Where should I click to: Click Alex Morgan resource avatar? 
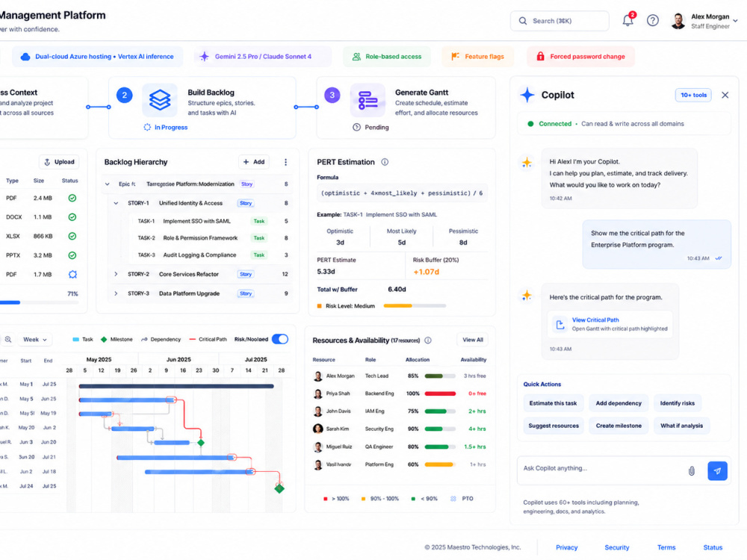click(x=317, y=376)
